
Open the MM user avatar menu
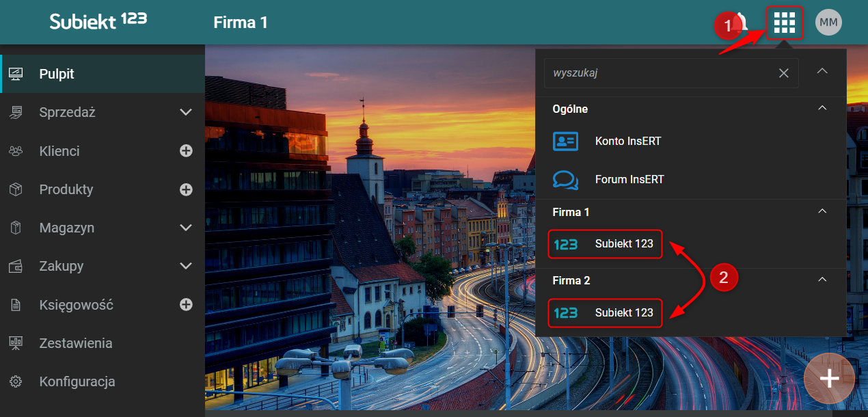pyautogui.click(x=828, y=23)
